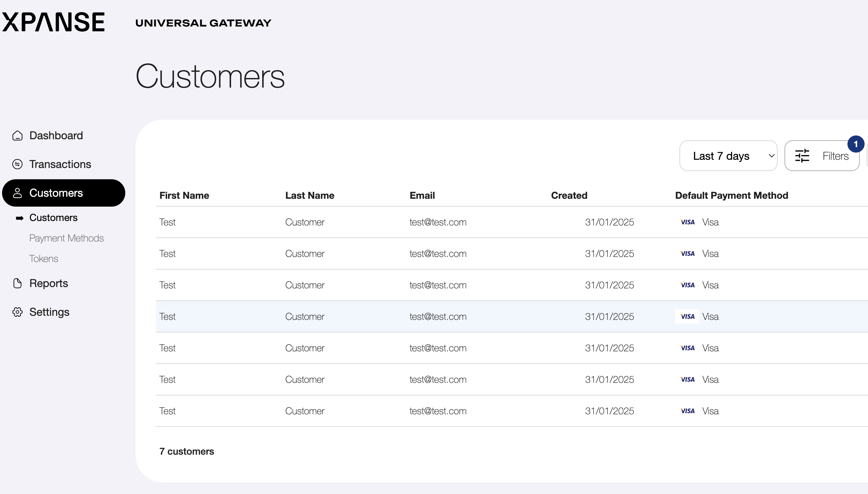Sort by Created column header
The image size is (868, 494).
coord(569,196)
